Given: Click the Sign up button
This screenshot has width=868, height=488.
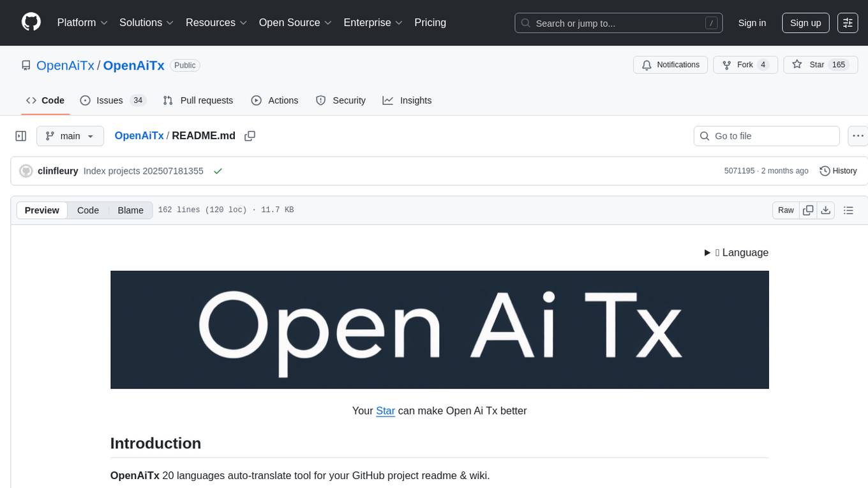Looking at the screenshot, I should 805,23.
